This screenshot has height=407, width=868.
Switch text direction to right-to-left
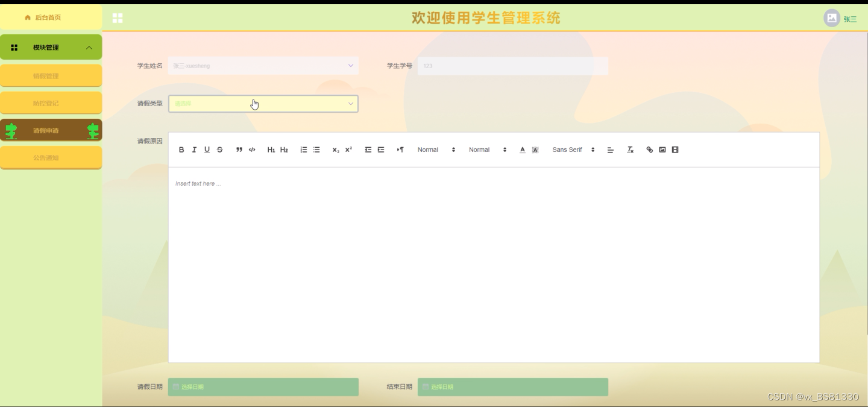click(x=400, y=150)
